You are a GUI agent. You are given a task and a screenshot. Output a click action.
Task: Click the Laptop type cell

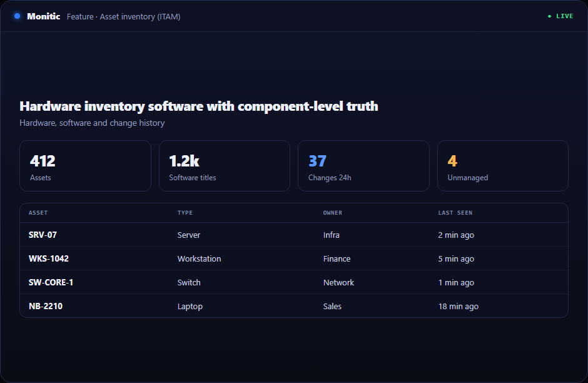pyautogui.click(x=190, y=306)
